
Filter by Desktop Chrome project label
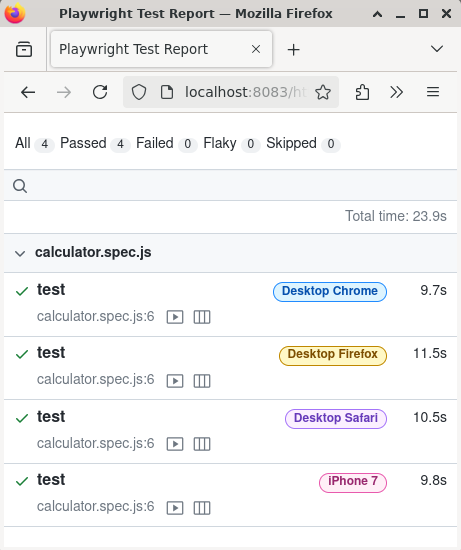330,291
